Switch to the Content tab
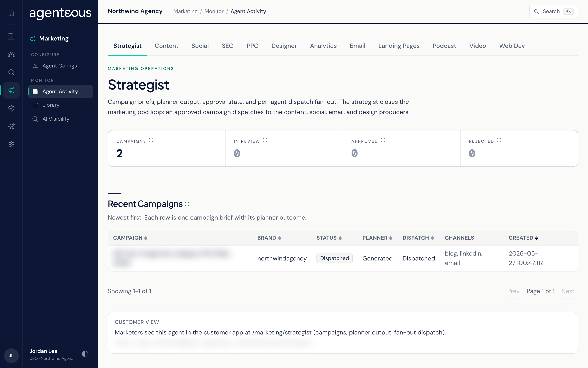The width and height of the screenshot is (588, 368). tap(166, 46)
